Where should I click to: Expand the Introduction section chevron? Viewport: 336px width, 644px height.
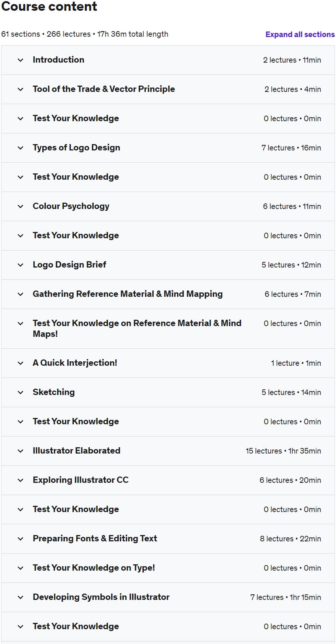21,60
